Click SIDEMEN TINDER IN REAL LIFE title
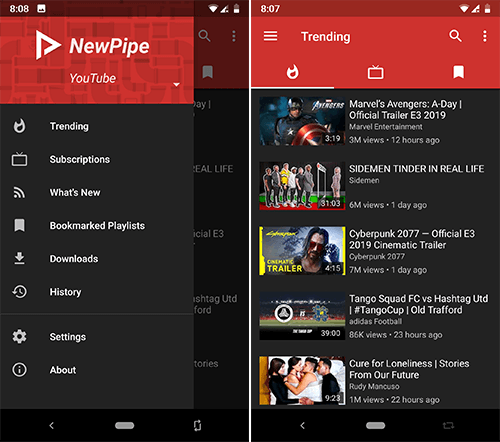 [x=416, y=169]
